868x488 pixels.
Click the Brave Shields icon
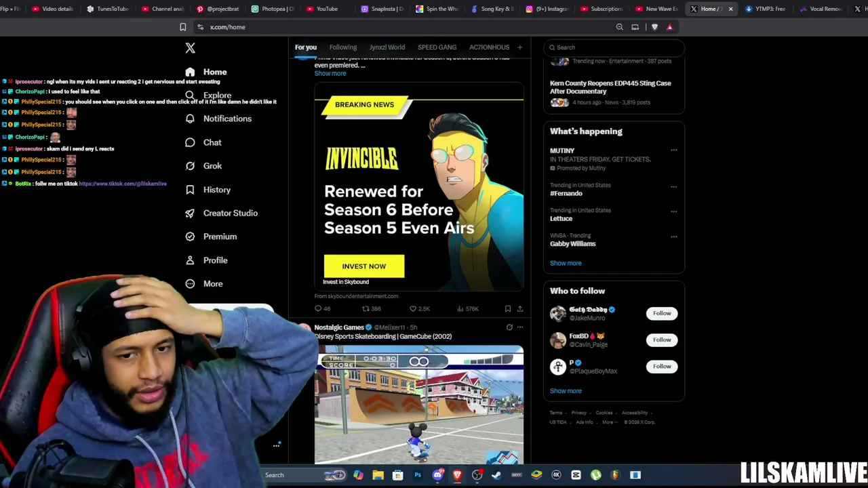[654, 27]
